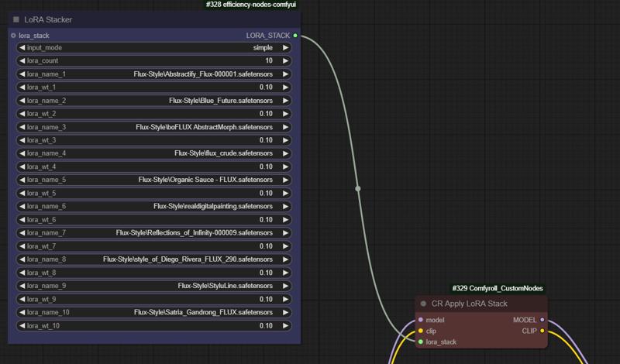
Task: Click the lora_stack input socket on LoRA Stacker
Action: [13, 36]
